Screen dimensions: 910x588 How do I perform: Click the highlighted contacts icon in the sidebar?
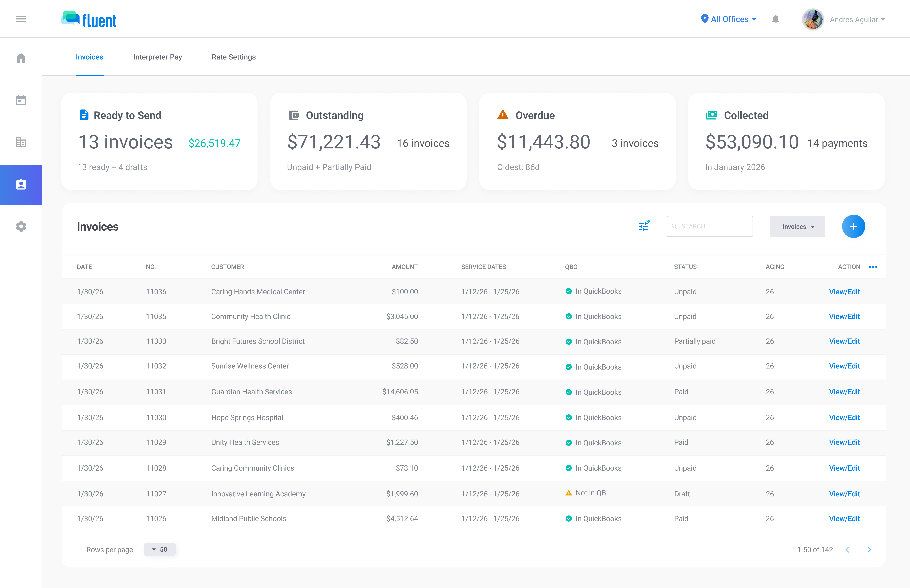coord(21,184)
